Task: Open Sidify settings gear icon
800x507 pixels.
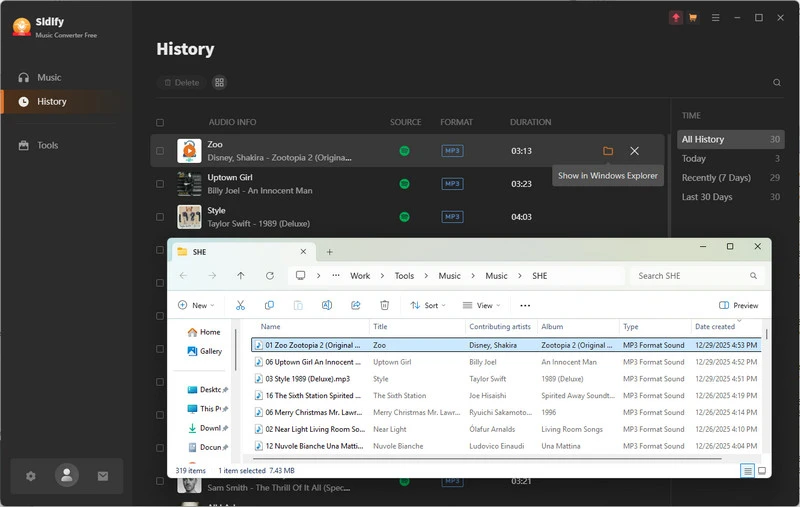Action: tap(31, 476)
